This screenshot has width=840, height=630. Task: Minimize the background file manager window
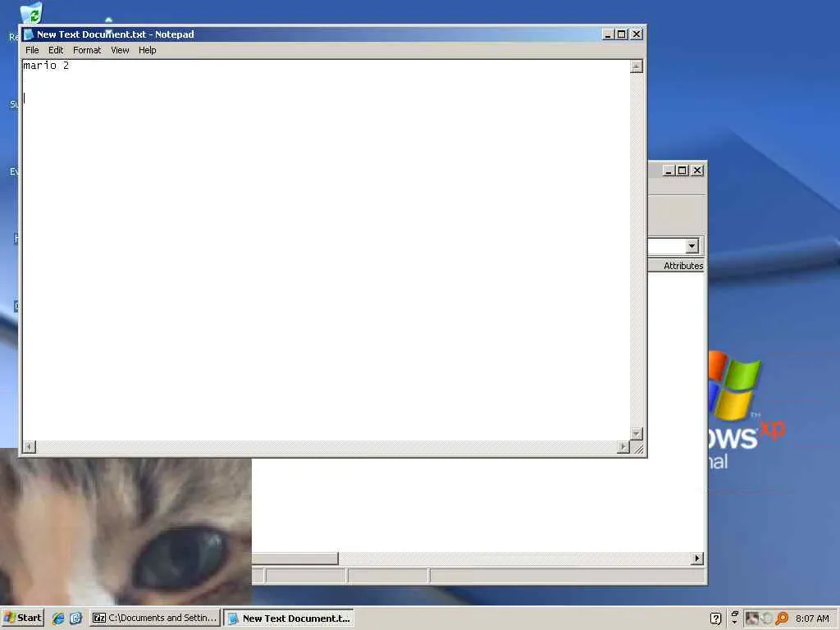click(669, 171)
